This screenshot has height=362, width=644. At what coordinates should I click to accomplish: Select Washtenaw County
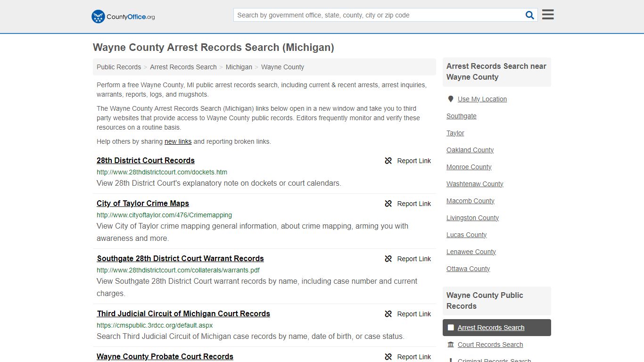[475, 184]
